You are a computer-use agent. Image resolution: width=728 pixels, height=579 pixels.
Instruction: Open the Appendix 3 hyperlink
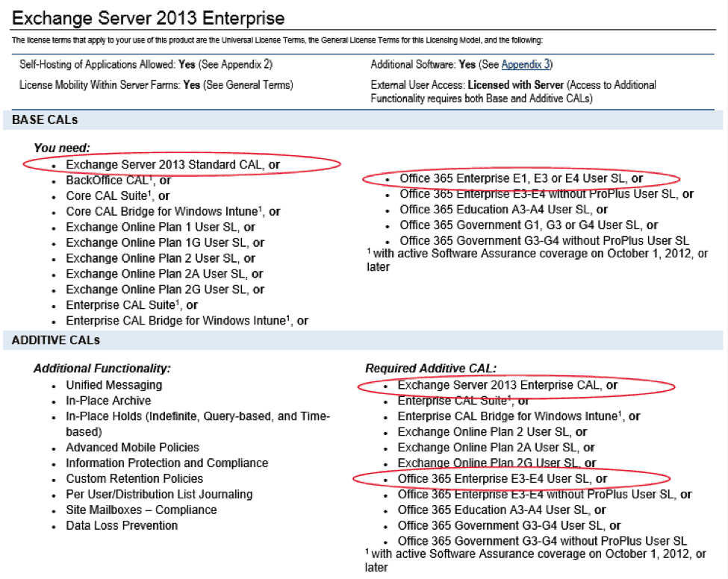click(526, 64)
